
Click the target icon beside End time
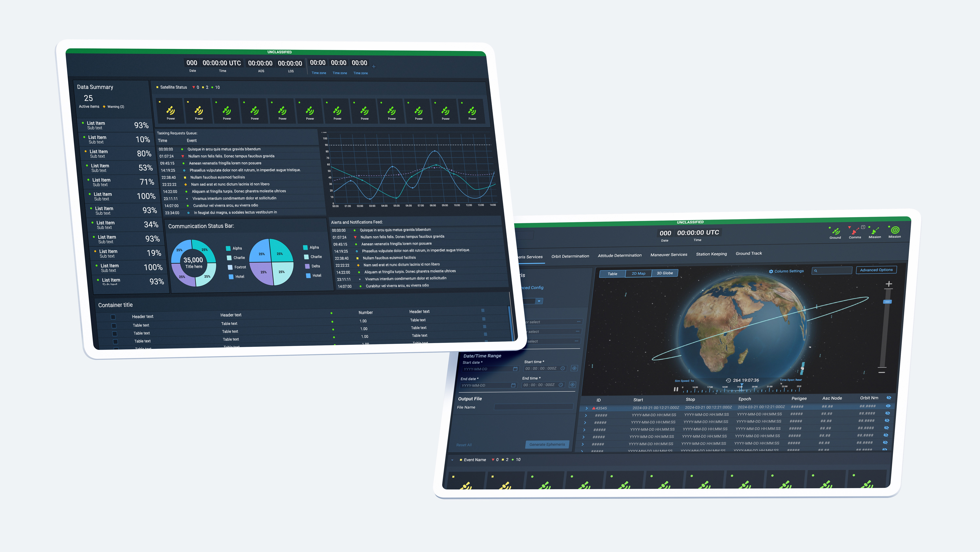click(572, 385)
